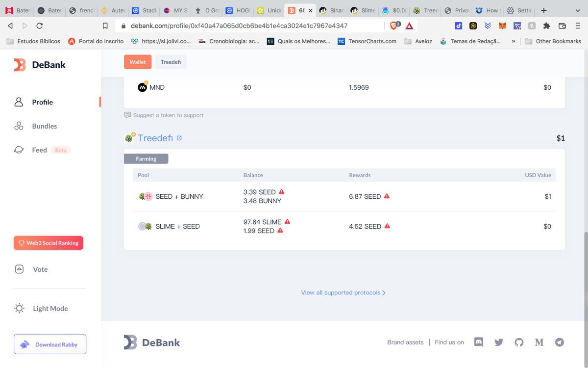588x368 pixels.
Task: Open the Binance Wallet extension icon
Action: coord(473,26)
